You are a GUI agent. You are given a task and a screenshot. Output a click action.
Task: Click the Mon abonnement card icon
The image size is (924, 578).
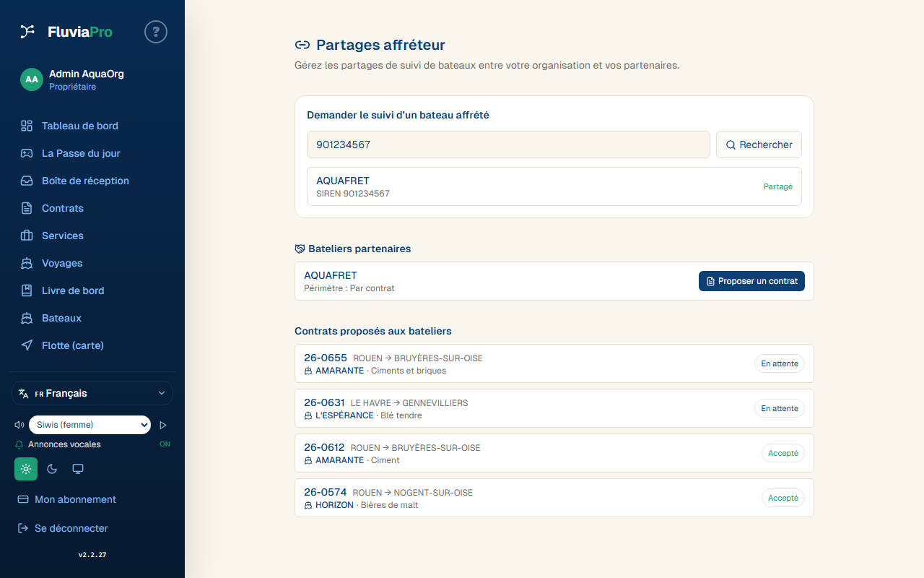tap(23, 499)
